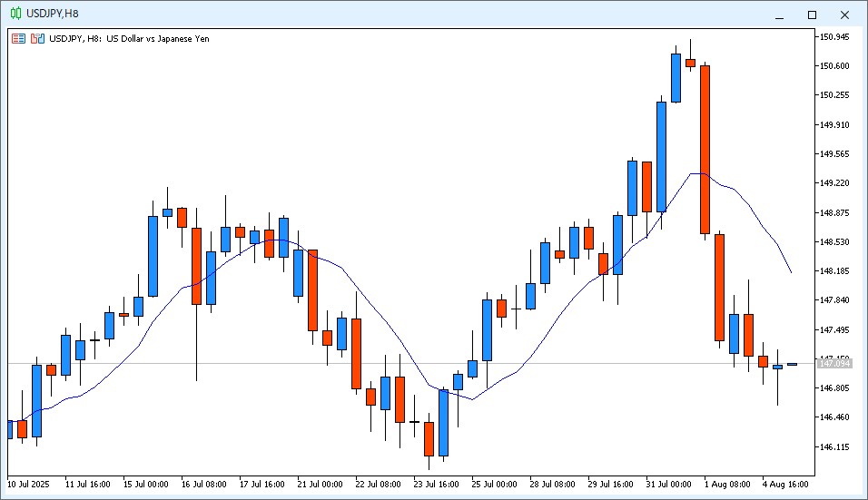The width and height of the screenshot is (868, 500).
Task: Click the chart title 'US Dollar vs Japanese Yen'
Action: tap(158, 39)
